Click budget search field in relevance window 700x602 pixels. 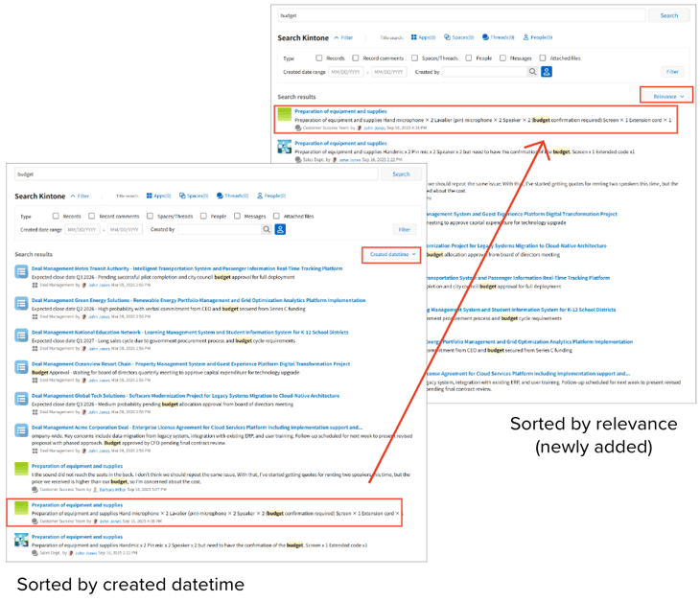coord(461,15)
